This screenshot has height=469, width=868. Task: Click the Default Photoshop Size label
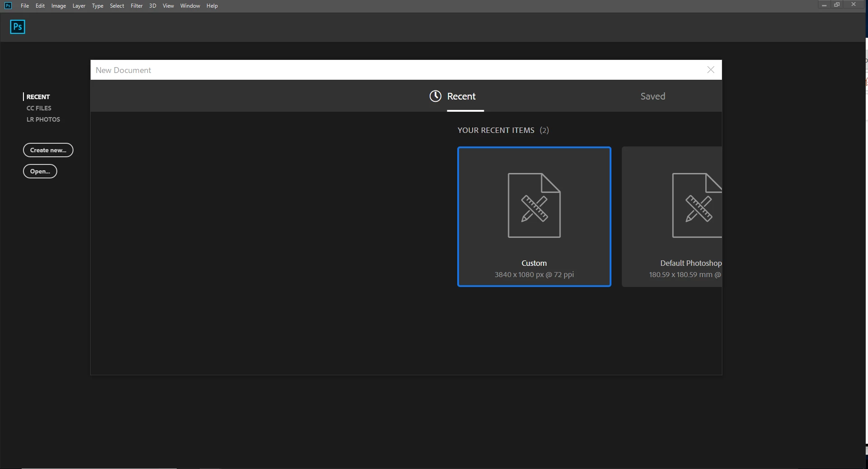pos(691,263)
